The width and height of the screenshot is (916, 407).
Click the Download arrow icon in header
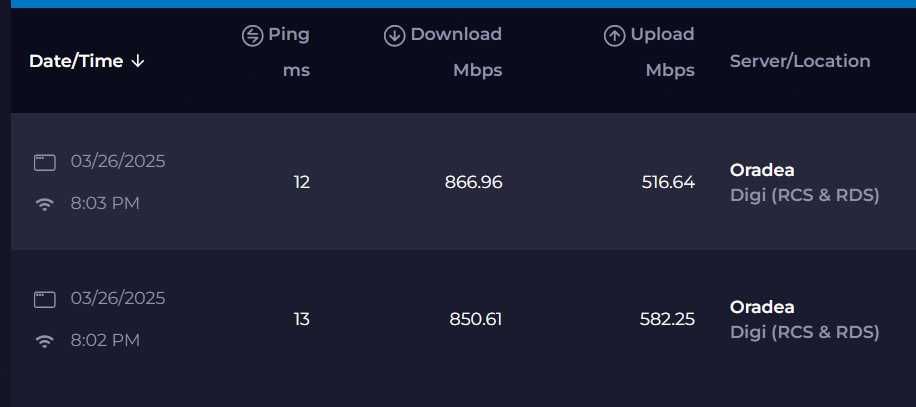pos(394,36)
